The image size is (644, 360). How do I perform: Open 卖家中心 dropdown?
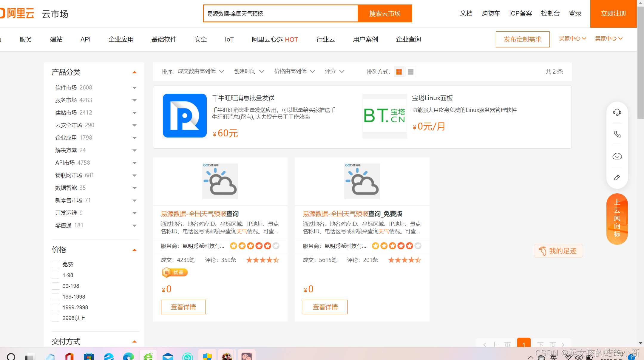[609, 38]
